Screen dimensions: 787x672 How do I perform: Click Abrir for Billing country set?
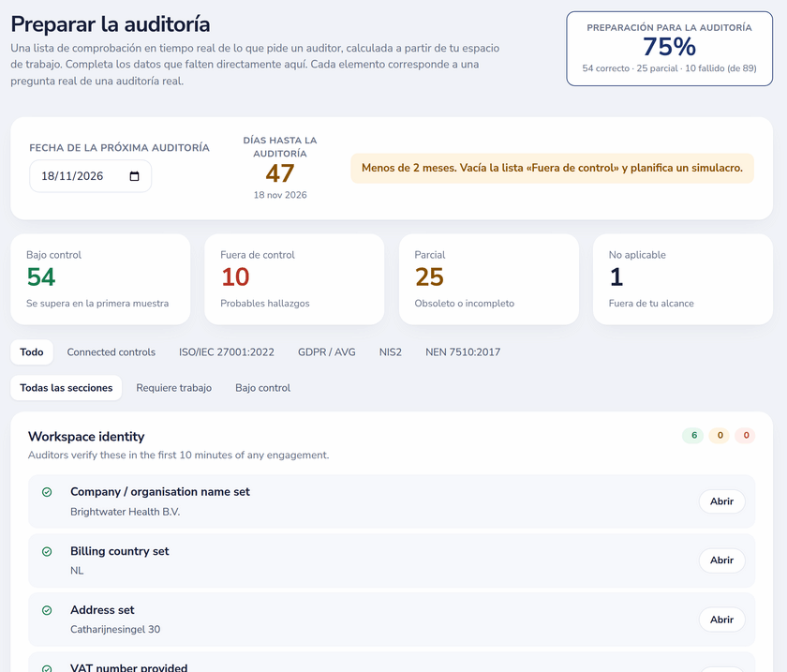click(721, 560)
